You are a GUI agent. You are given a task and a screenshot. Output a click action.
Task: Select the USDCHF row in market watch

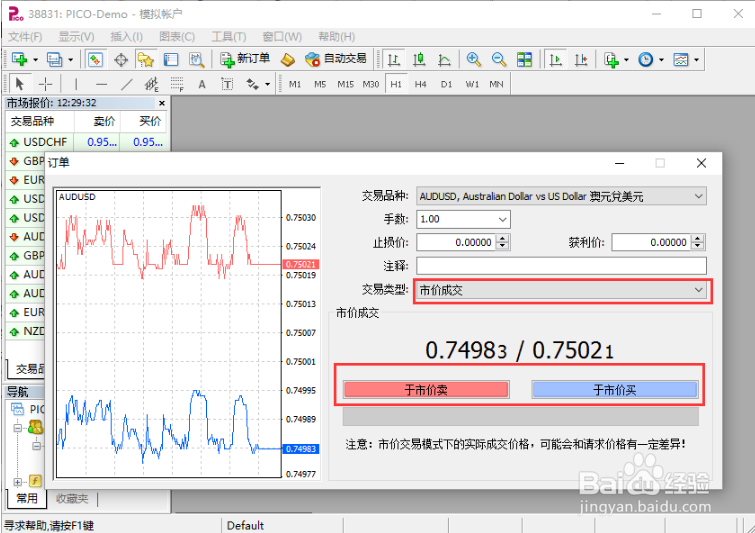87,142
